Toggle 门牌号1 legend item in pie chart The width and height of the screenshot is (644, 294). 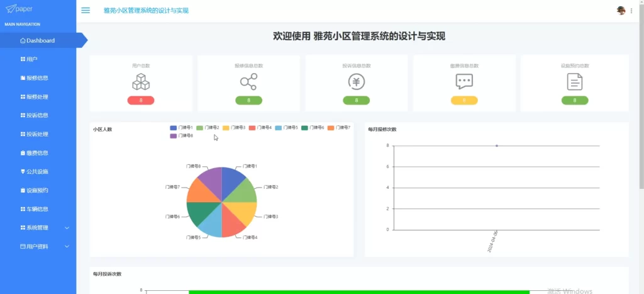coord(182,128)
